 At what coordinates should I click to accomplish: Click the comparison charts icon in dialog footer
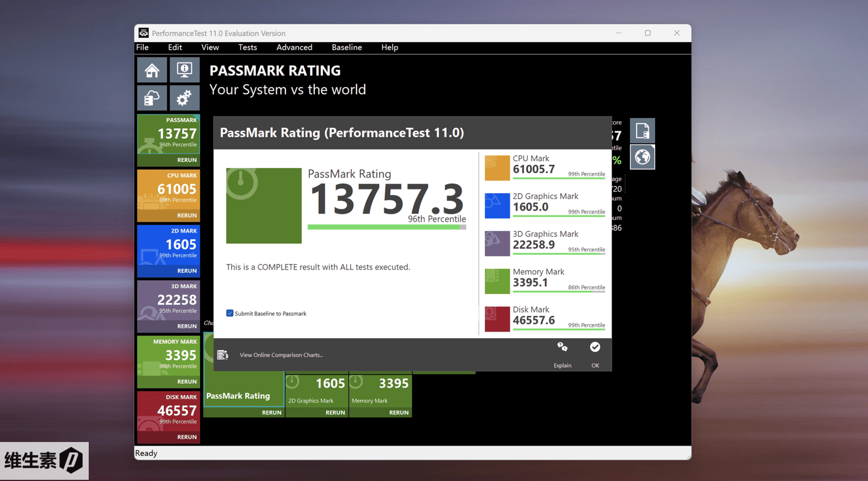pyautogui.click(x=222, y=355)
